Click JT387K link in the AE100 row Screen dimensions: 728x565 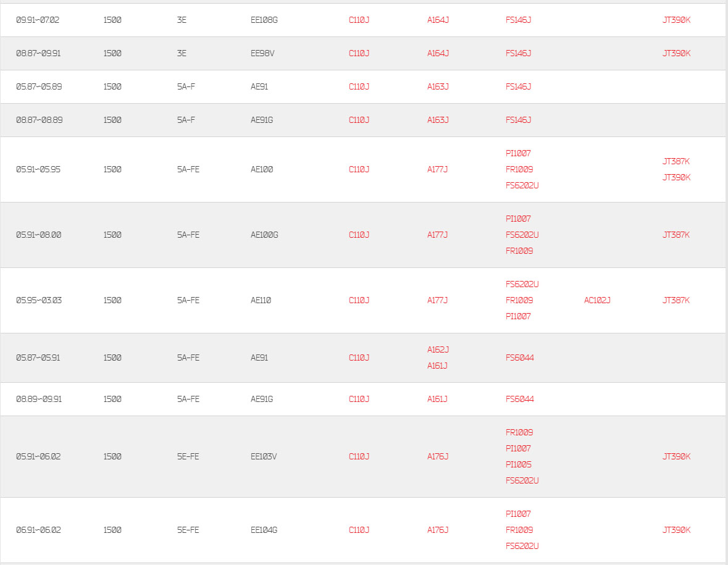676,162
